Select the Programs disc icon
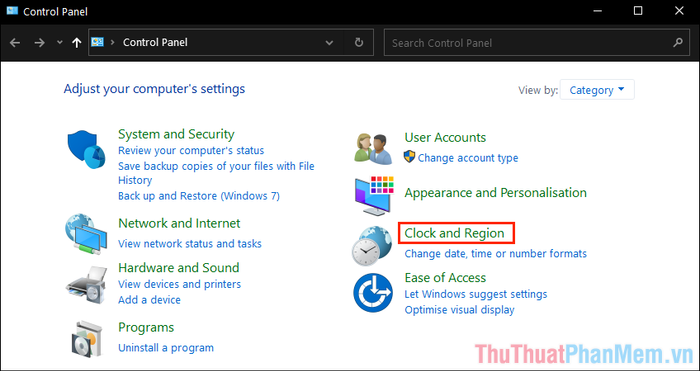This screenshot has width=700, height=371. tap(87, 338)
